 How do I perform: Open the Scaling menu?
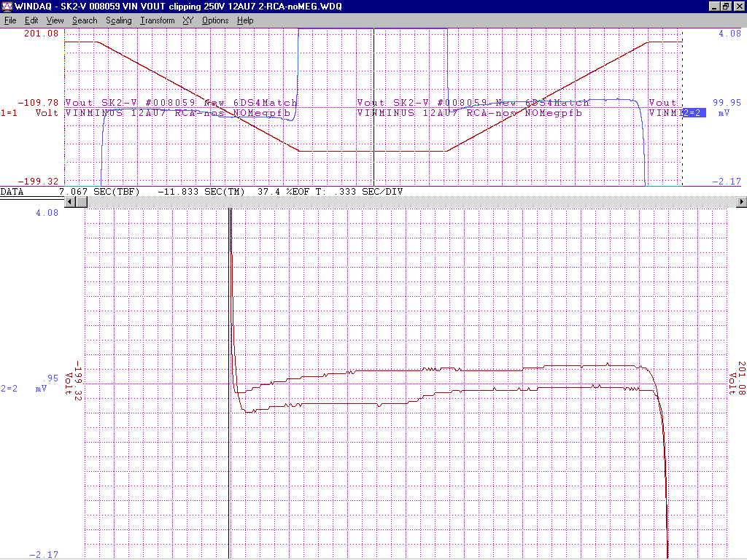tap(119, 20)
